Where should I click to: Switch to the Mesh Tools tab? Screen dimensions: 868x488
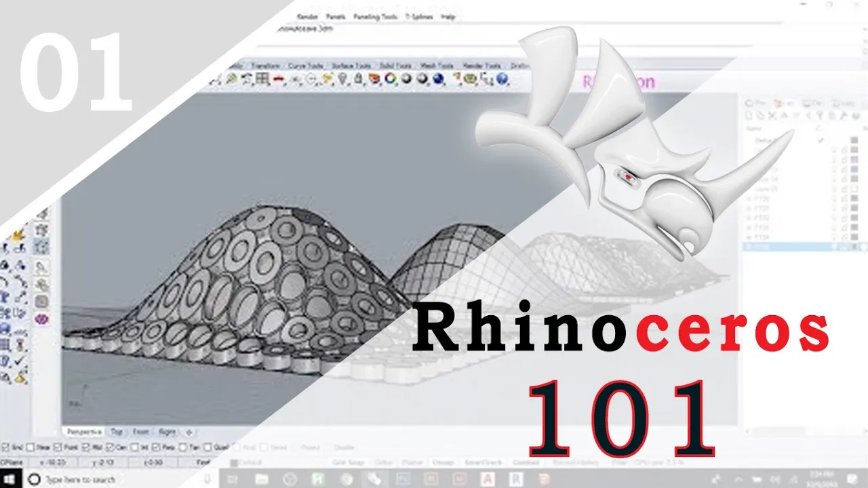[437, 66]
